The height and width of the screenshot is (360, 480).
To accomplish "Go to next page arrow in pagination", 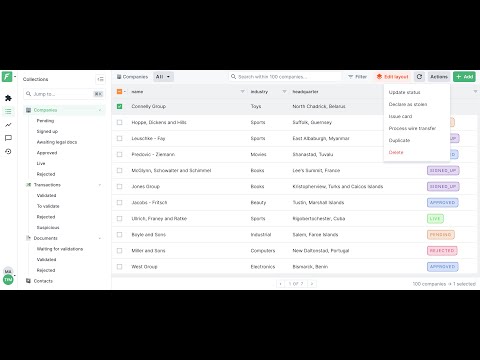I will [312, 284].
